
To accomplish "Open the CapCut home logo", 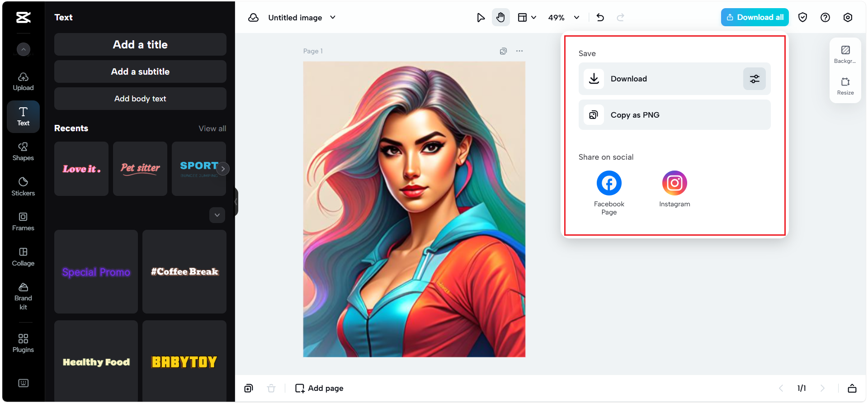I will coord(24,17).
